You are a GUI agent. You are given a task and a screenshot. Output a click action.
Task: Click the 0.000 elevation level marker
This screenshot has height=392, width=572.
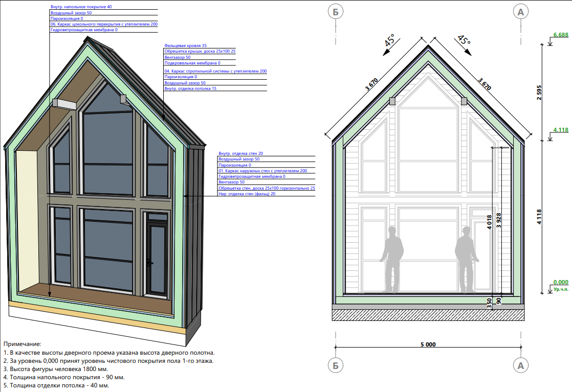[x=560, y=282]
